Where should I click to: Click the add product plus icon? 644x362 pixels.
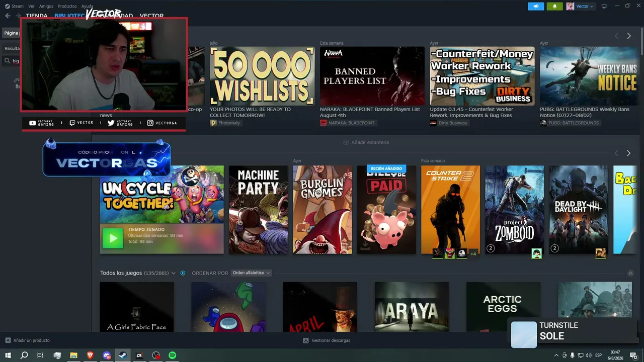click(x=8, y=340)
